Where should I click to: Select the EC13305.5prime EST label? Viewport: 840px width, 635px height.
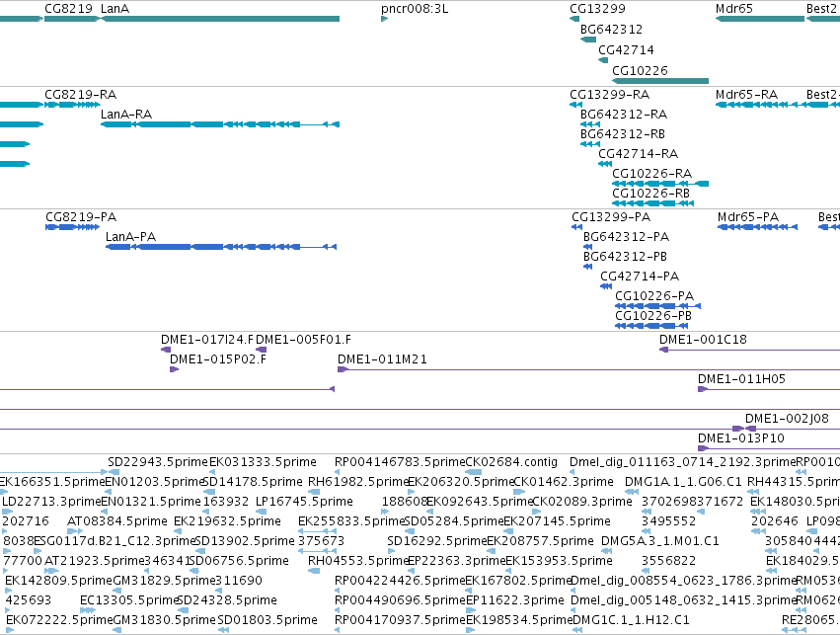(x=129, y=600)
